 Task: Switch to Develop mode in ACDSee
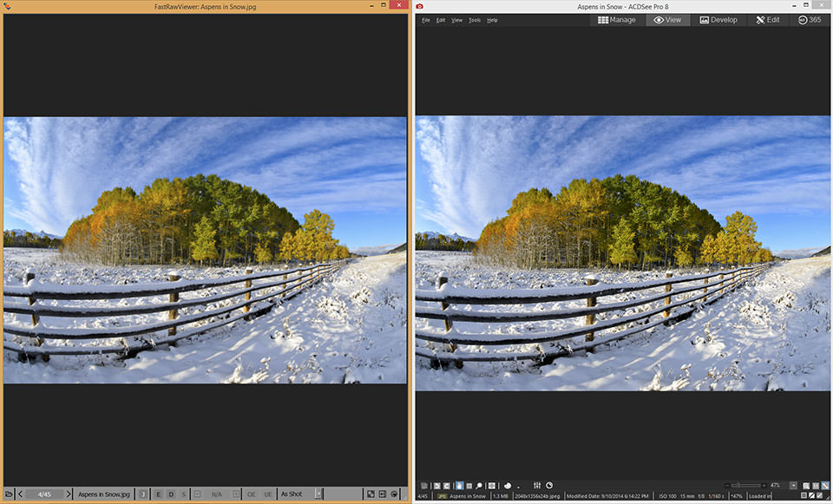[718, 20]
